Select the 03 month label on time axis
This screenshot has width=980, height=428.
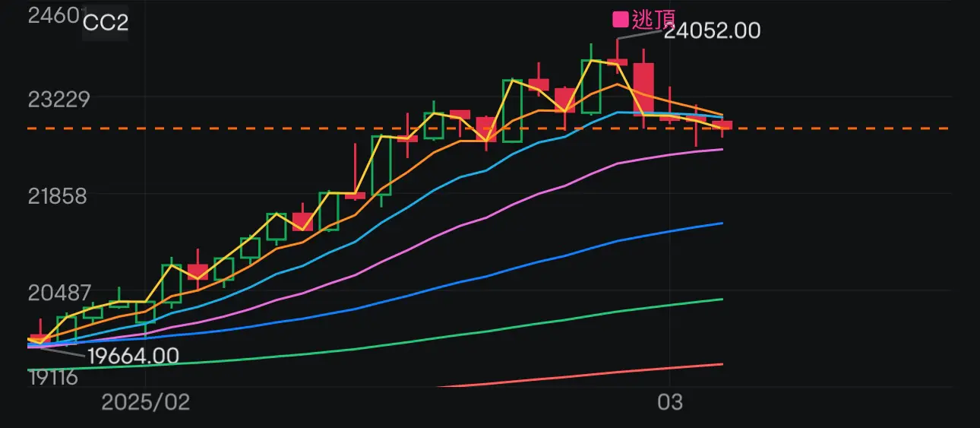pyautogui.click(x=670, y=402)
